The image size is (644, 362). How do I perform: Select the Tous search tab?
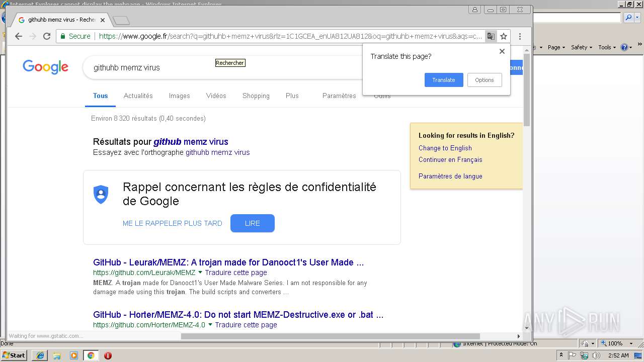pyautogui.click(x=100, y=96)
